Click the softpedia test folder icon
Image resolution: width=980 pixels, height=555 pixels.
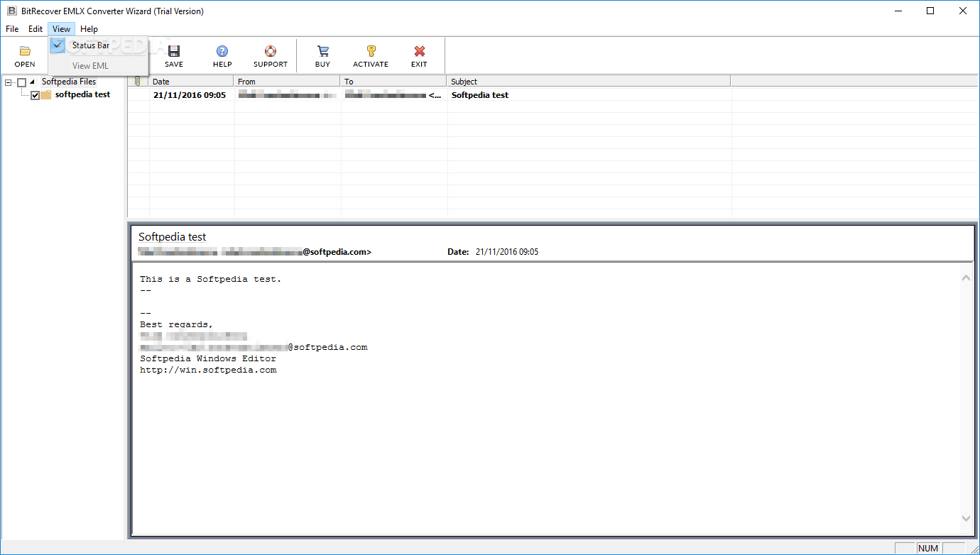(46, 95)
